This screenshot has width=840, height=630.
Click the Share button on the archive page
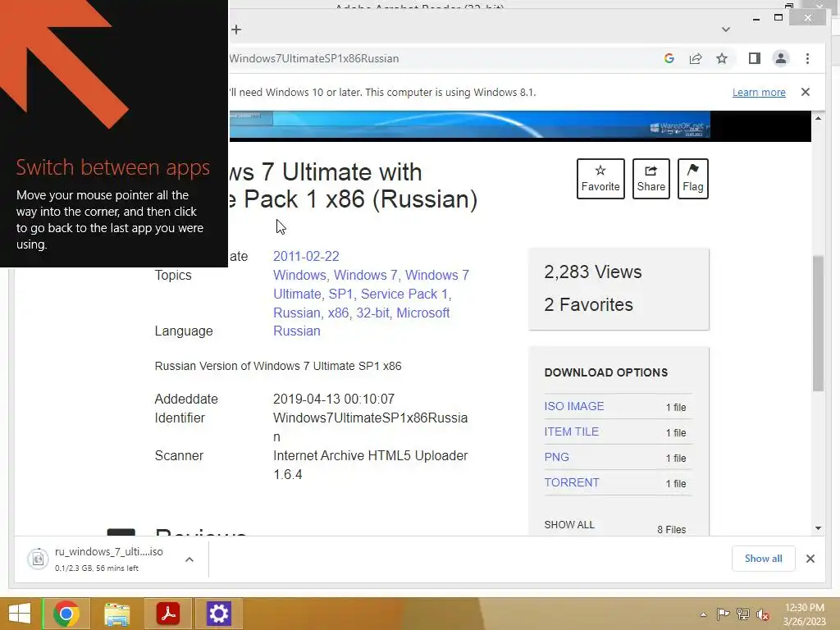(651, 179)
